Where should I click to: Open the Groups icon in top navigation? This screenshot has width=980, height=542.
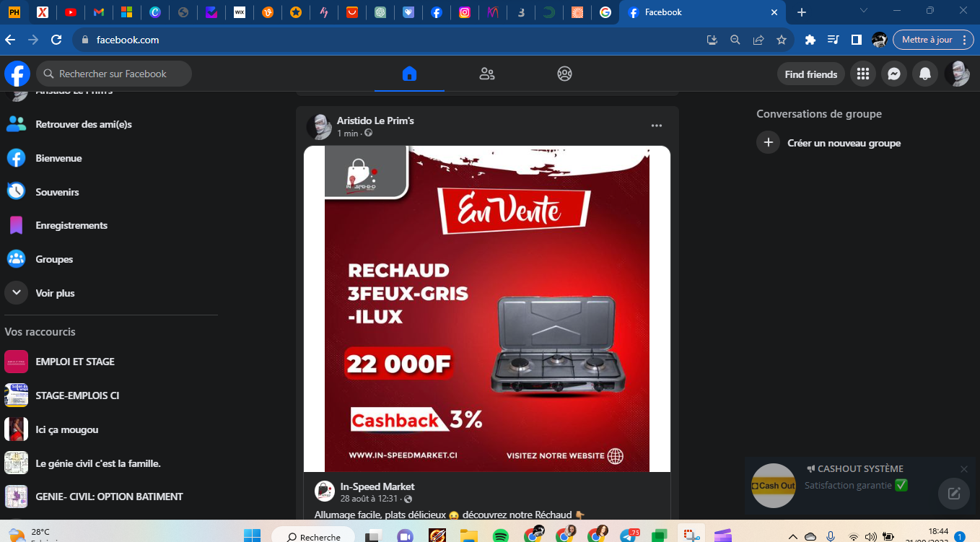coord(564,74)
